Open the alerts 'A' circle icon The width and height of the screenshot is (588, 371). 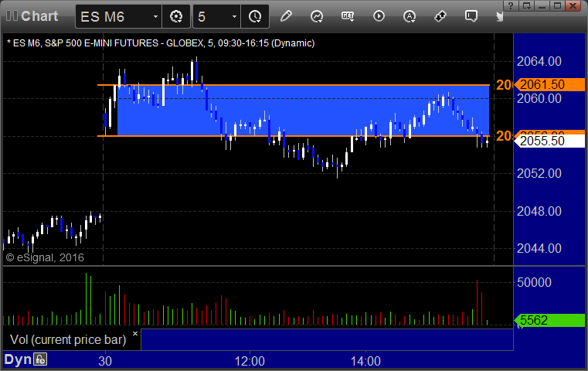[409, 16]
